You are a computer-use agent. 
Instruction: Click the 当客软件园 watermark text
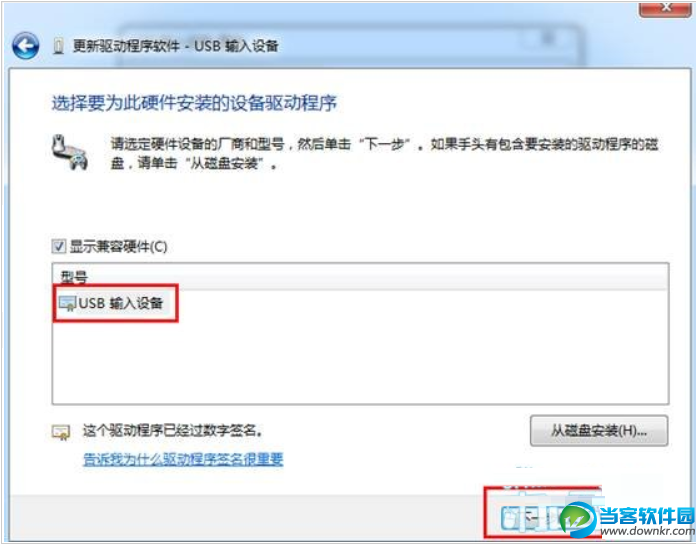click(647, 515)
